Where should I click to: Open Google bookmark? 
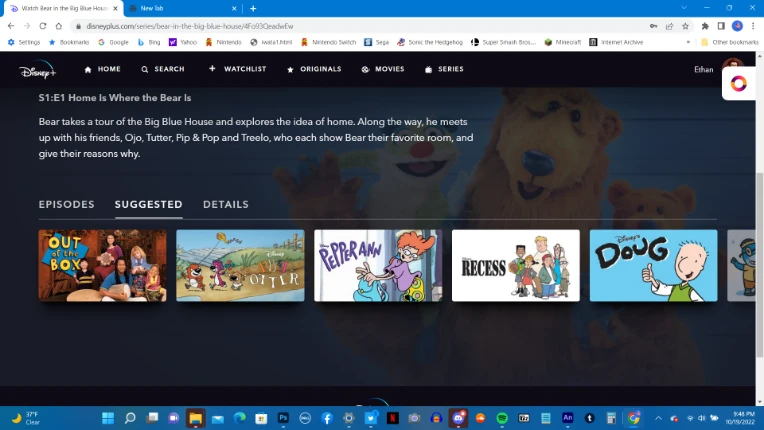coord(114,42)
